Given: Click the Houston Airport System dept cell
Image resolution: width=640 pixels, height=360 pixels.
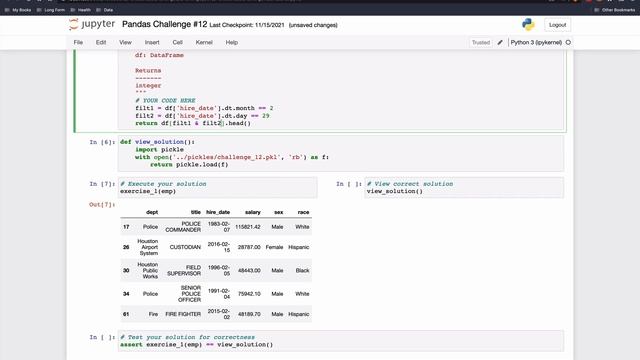Looking at the screenshot, I should click(x=148, y=247).
